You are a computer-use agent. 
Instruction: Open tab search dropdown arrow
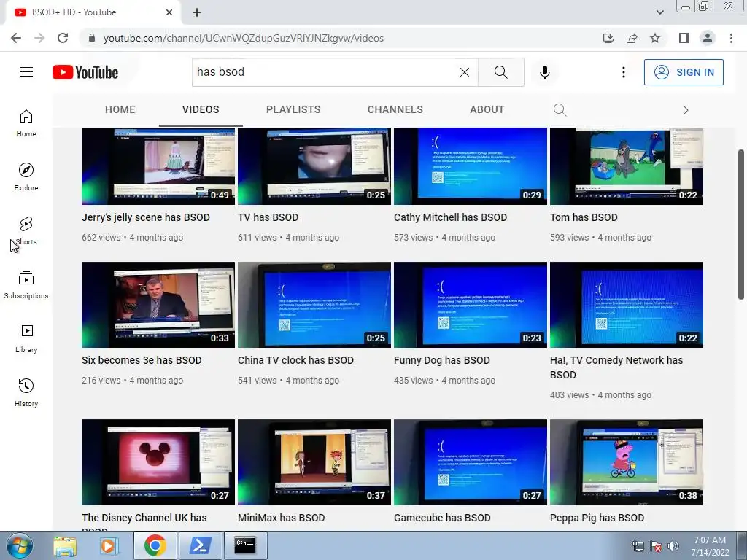659,12
